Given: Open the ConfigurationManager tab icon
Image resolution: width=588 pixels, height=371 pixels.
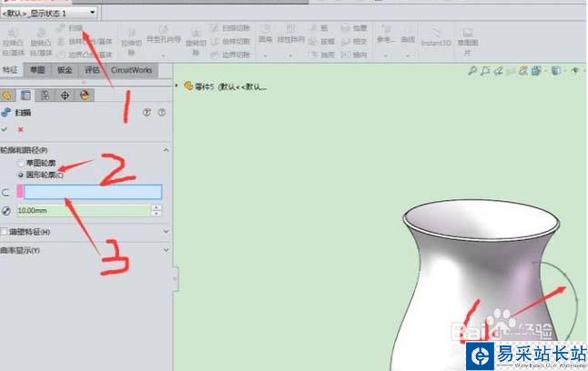Looking at the screenshot, I should (x=45, y=95).
